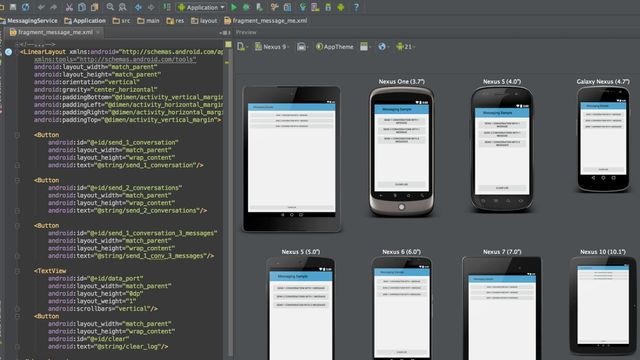640x360 pixels.
Task: Open the Application run configuration dropdown
Action: click(x=202, y=7)
